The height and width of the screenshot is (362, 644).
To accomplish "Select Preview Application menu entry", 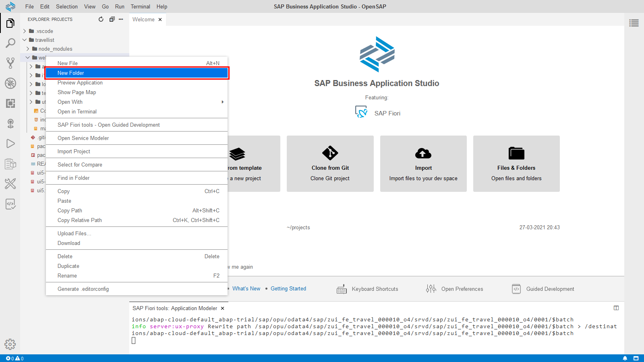I will point(137,82).
